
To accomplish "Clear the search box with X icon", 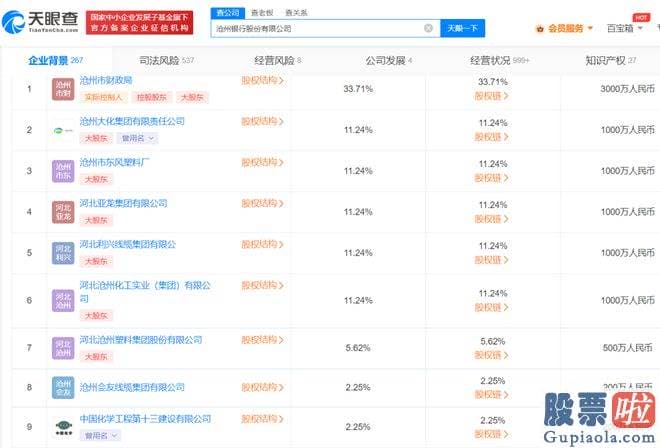I will pos(428,28).
